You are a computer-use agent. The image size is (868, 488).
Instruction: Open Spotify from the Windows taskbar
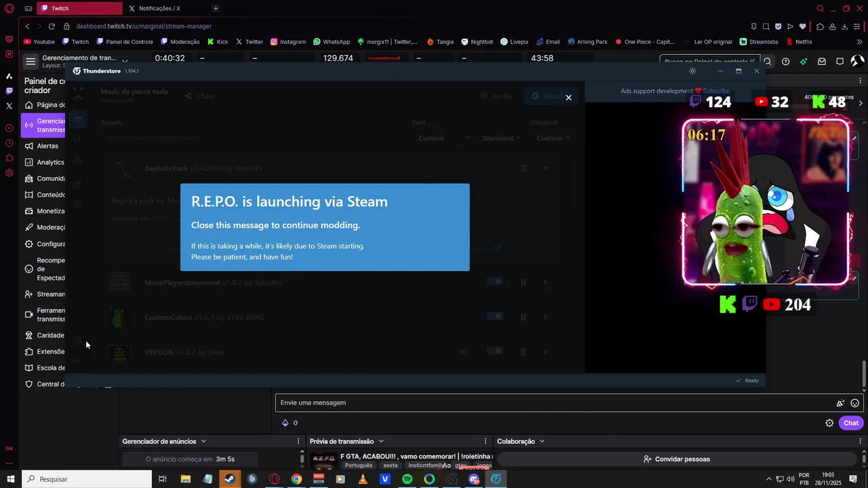[407, 479]
